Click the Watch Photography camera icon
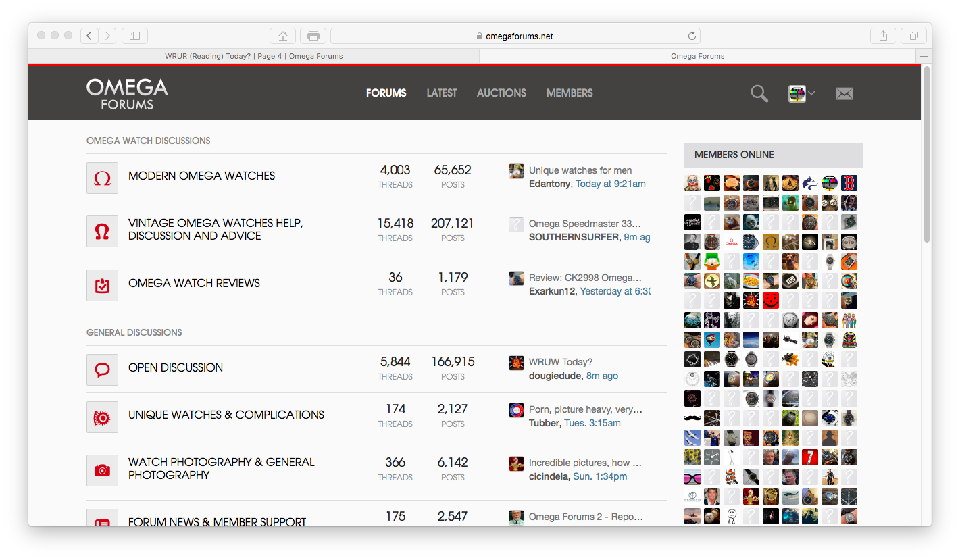 pos(102,471)
